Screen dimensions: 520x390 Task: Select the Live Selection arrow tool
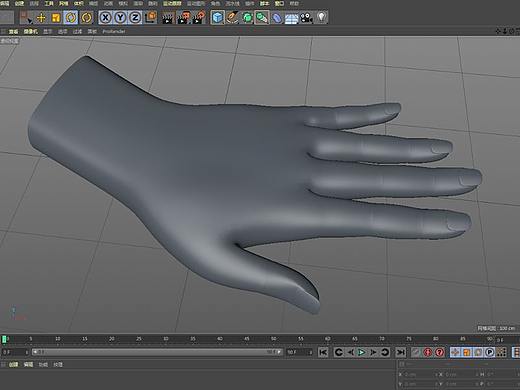pyautogui.click(x=25, y=17)
